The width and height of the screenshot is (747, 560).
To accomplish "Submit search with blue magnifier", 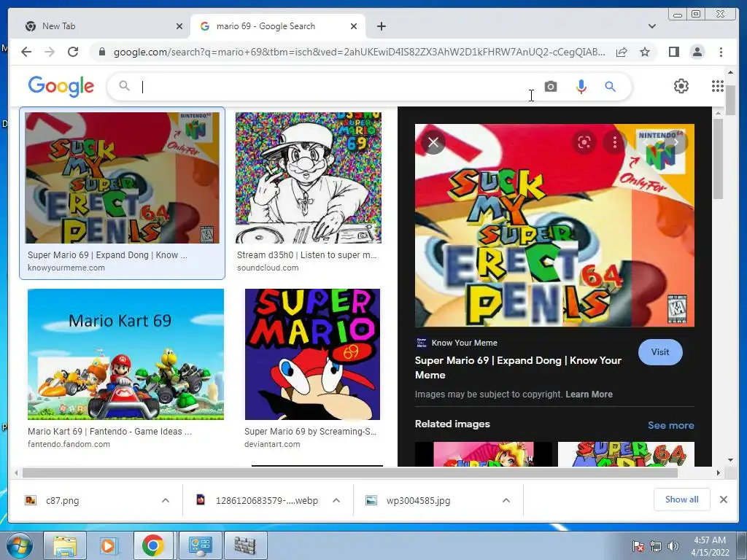I will click(611, 87).
